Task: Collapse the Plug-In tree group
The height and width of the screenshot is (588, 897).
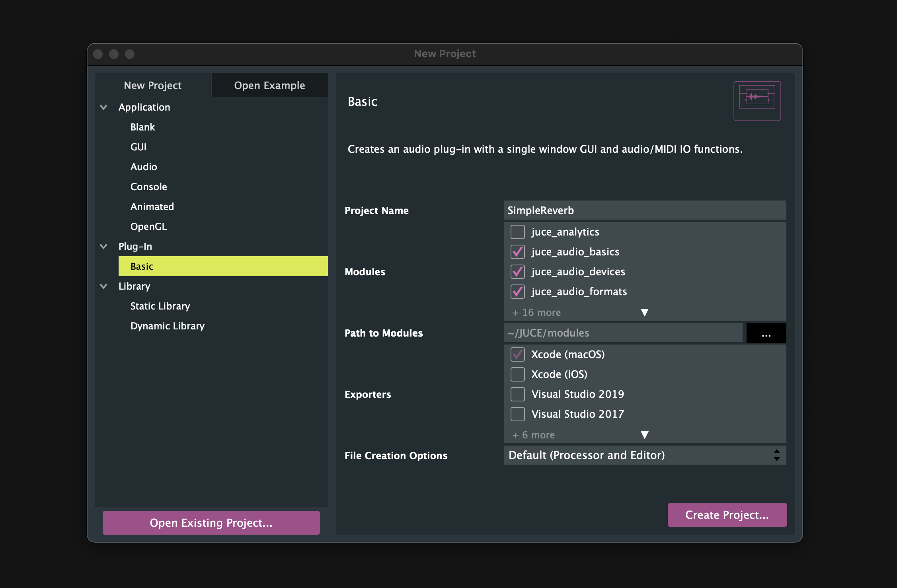Action: (x=103, y=247)
